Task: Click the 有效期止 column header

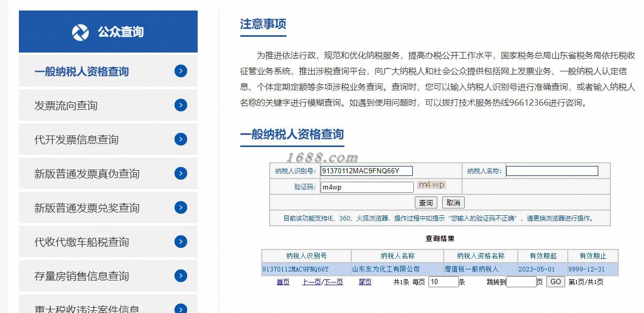Action: coord(593,256)
